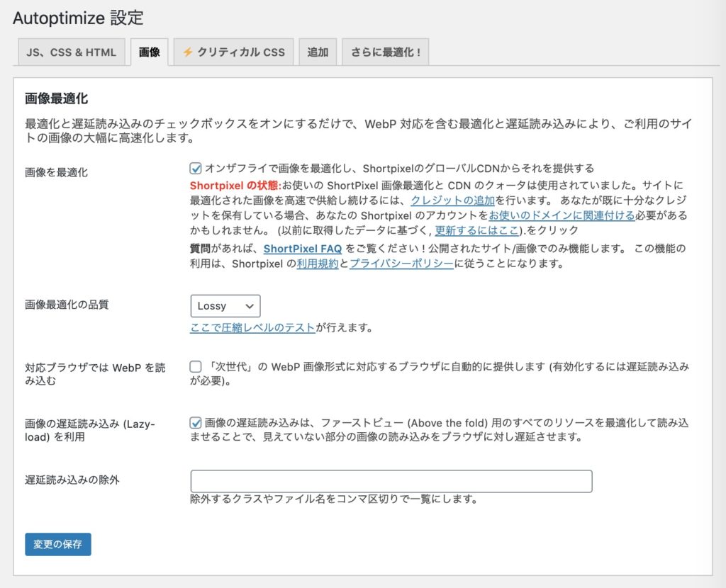Click the lightning bolt icon on クリティカル CSS tab
The image size is (726, 588).
(188, 51)
